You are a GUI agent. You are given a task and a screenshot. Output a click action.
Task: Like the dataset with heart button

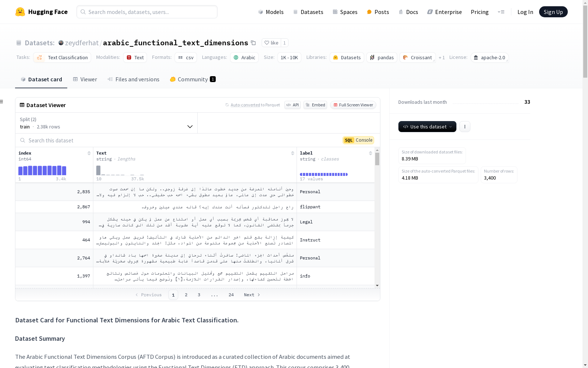pos(272,43)
